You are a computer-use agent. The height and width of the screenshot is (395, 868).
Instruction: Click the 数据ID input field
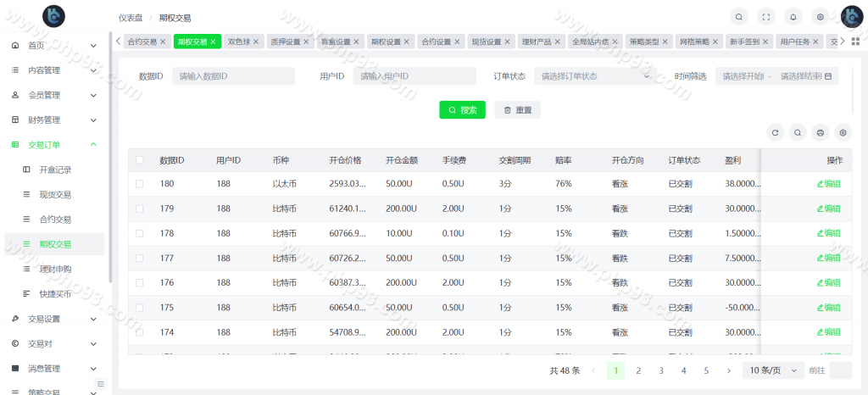click(x=233, y=76)
